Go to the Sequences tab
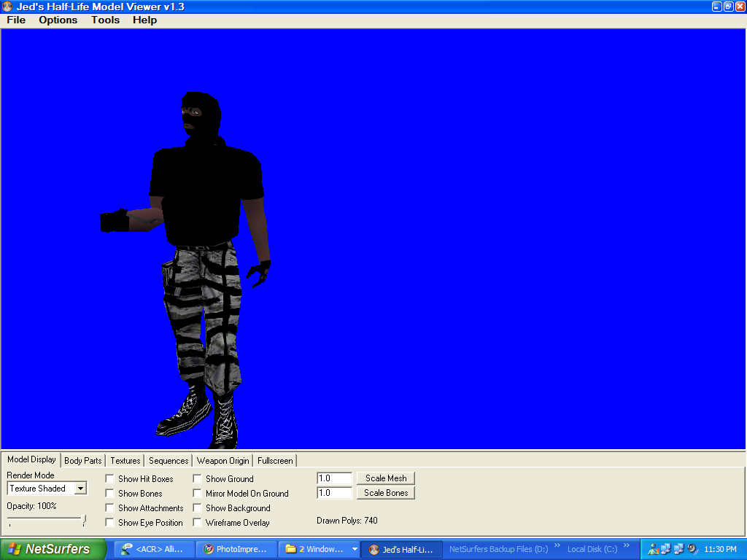This screenshot has height=560, width=747. coord(169,461)
